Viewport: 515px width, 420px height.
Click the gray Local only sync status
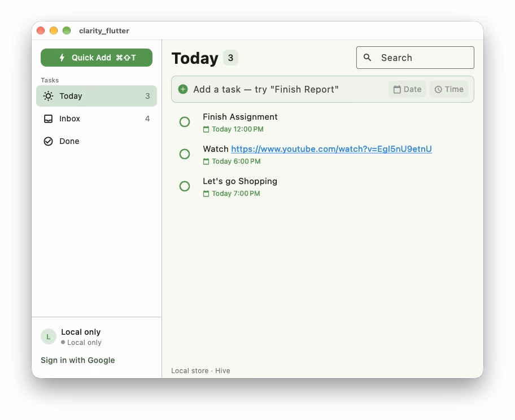(x=84, y=343)
